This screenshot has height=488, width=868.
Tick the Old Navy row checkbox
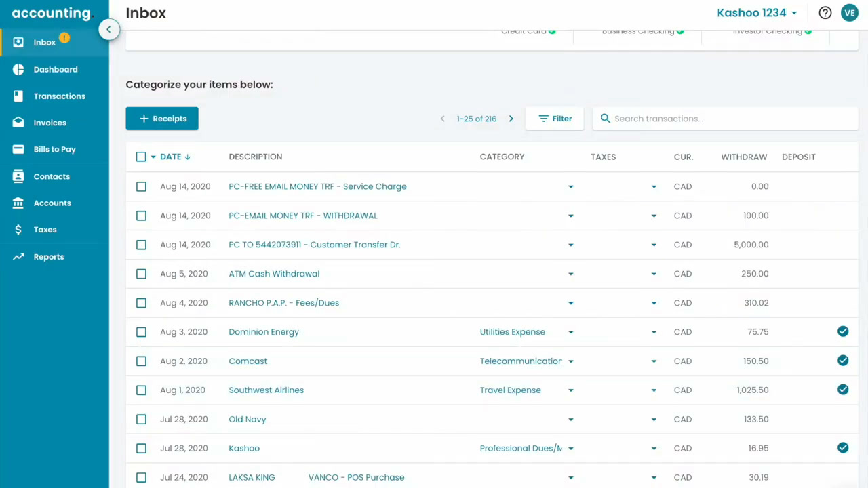coord(141,420)
